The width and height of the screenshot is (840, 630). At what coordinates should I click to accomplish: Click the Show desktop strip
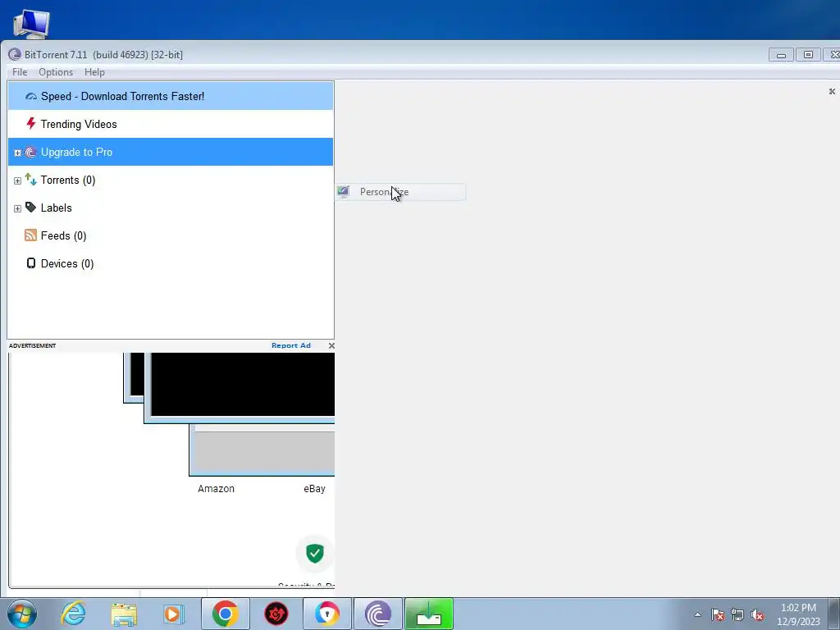pyautogui.click(x=834, y=614)
